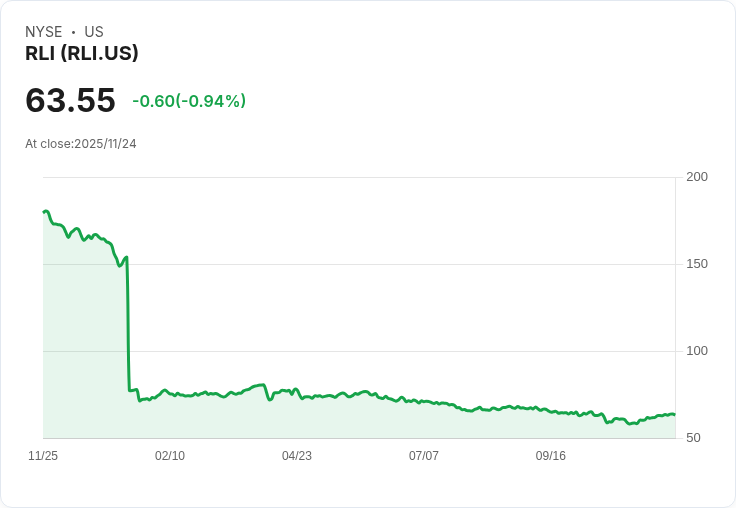
Task: Click the steep vertical drop in price line
Action: 128,320
